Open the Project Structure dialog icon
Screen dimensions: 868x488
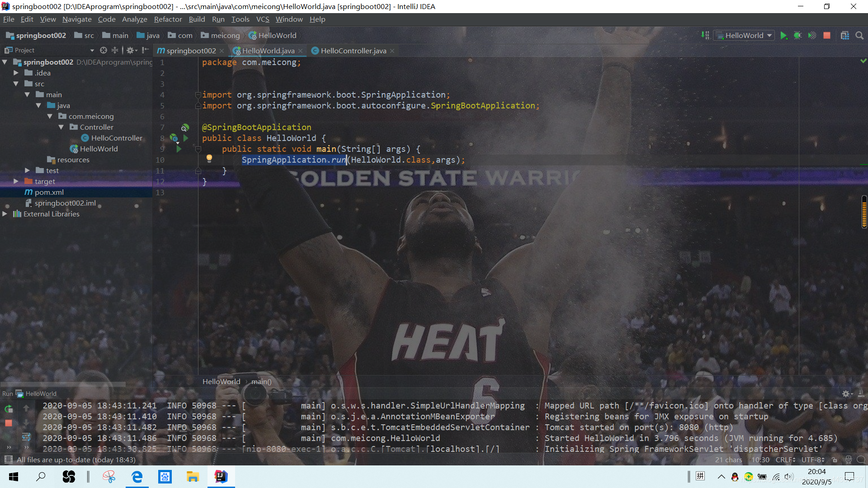[844, 35]
